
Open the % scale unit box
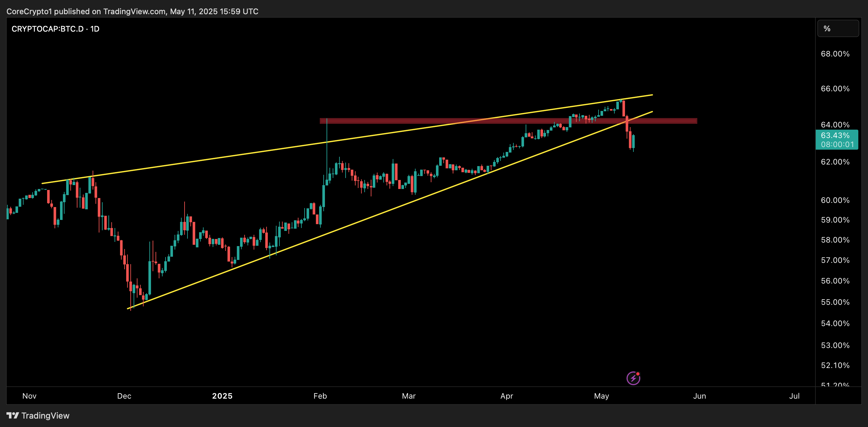(838, 28)
